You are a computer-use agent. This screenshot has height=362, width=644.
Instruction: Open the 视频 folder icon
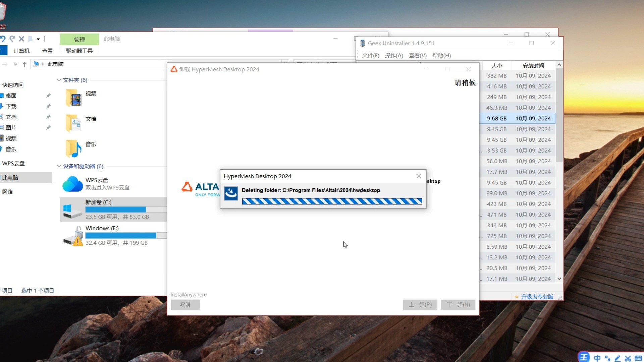point(74,98)
